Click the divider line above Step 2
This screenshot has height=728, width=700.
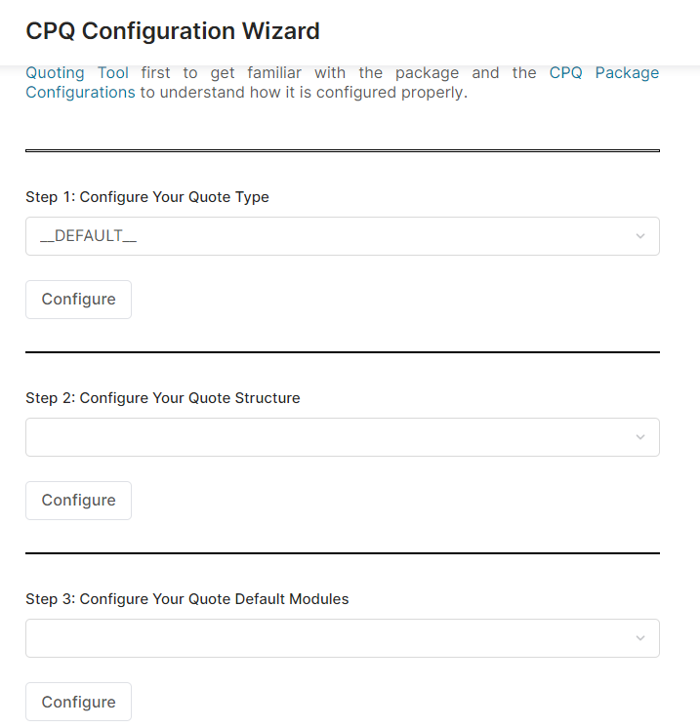(x=342, y=352)
